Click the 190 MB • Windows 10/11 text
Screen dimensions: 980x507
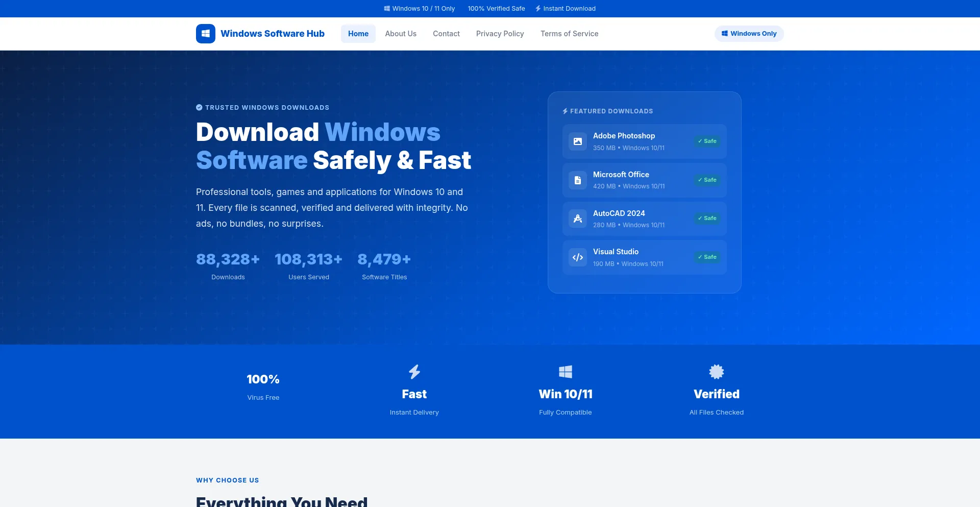coord(628,264)
